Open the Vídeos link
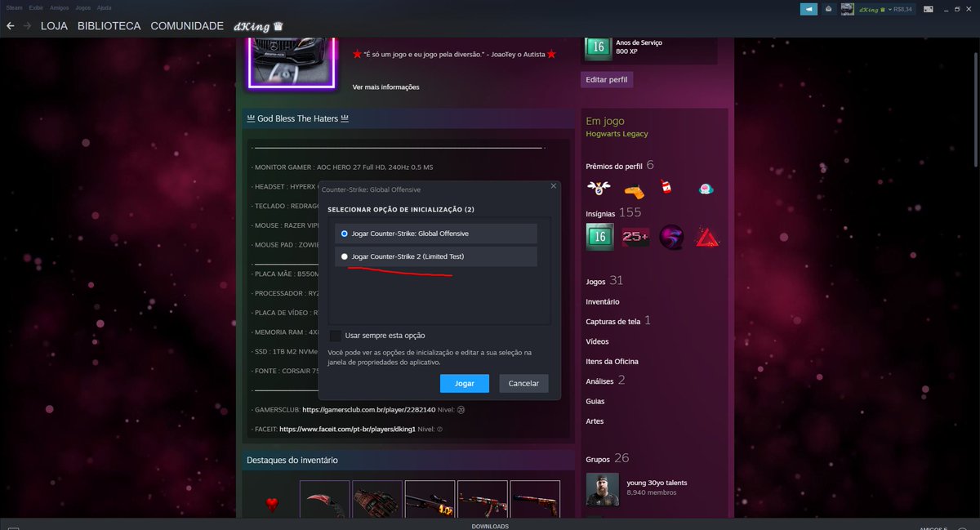Image resolution: width=980 pixels, height=530 pixels. pyautogui.click(x=597, y=341)
